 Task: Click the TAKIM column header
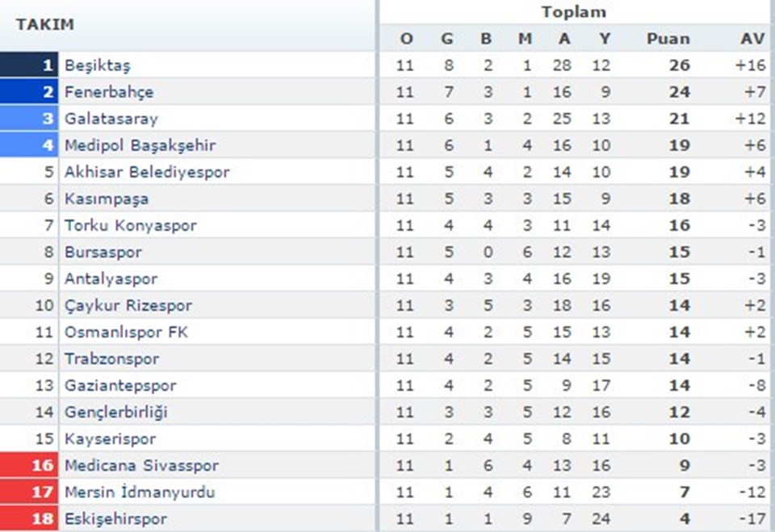pyautogui.click(x=45, y=24)
